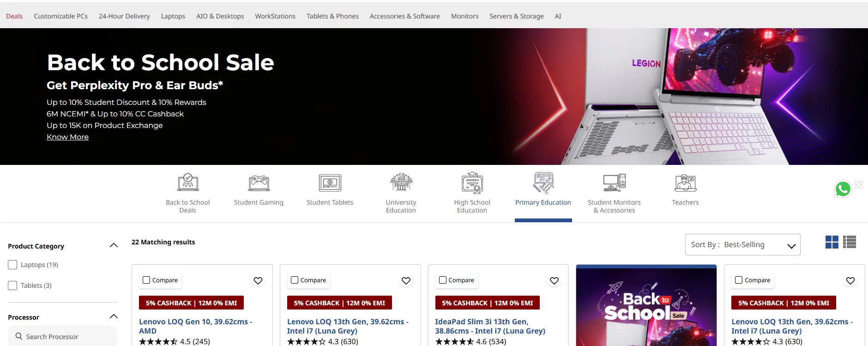Click the Primary Education book icon

coord(543,183)
